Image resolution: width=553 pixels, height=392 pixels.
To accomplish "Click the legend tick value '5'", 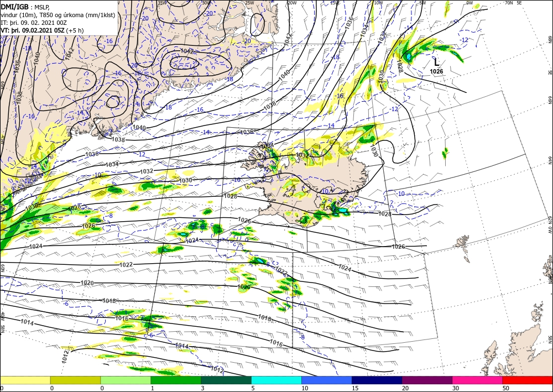I will point(253,388).
